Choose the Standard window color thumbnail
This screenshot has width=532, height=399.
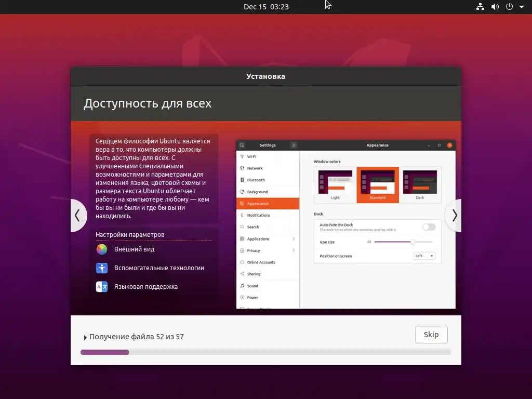(x=378, y=185)
